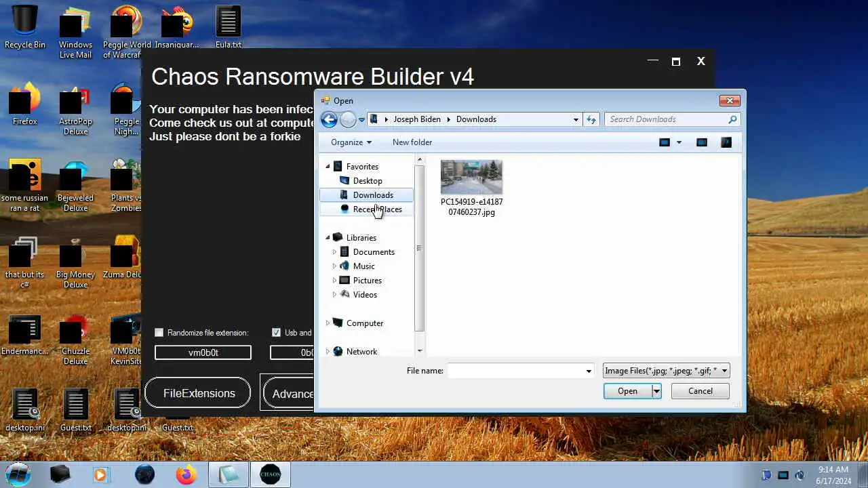Refresh the Downloads folder listing
Screen dimensions: 868x488
click(x=591, y=119)
